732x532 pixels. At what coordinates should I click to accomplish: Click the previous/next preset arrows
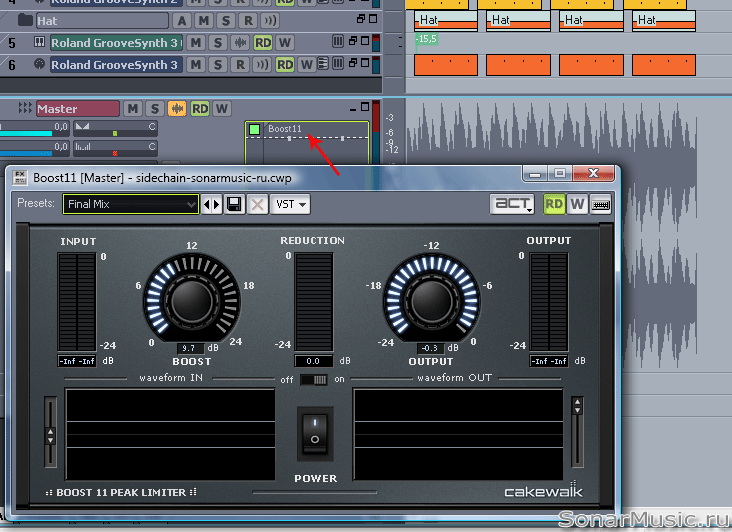pyautogui.click(x=212, y=204)
